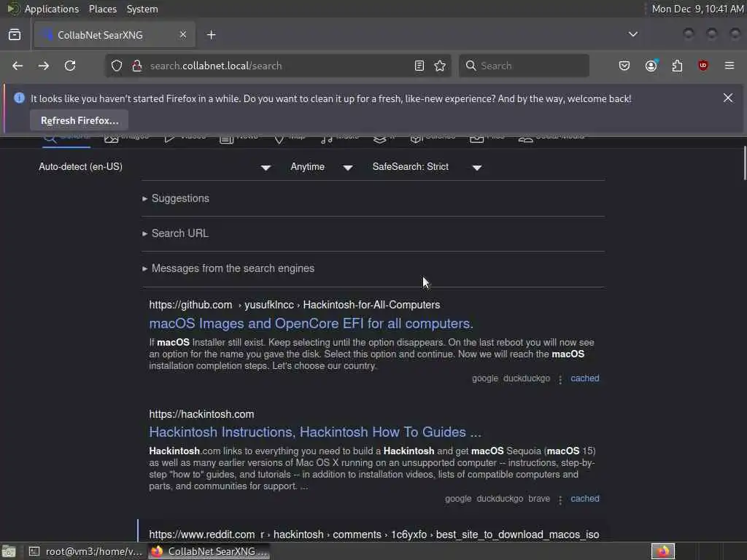This screenshot has height=560, width=747.
Task: Click the clock showing Mon Dec 9
Action: [697, 9]
